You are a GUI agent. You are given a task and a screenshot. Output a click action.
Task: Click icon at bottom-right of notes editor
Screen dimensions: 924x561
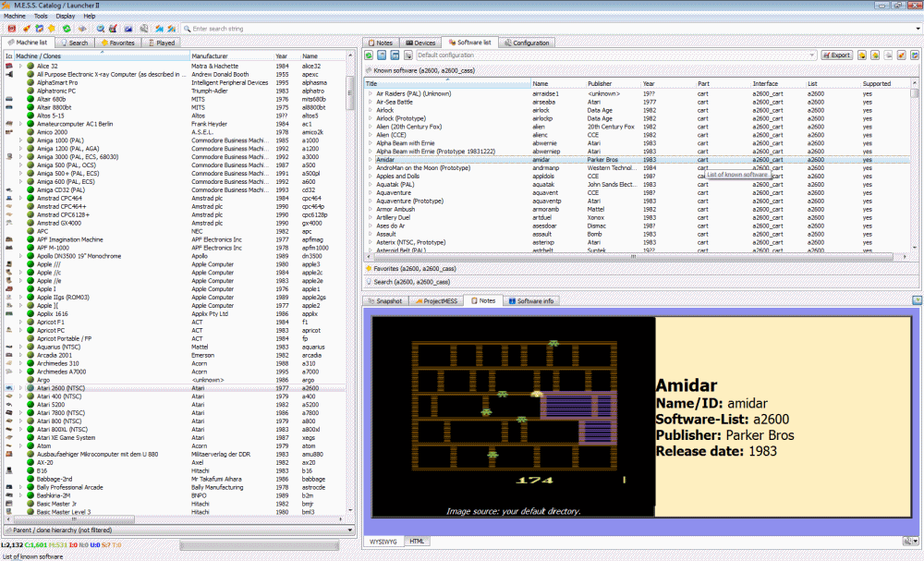(910, 541)
